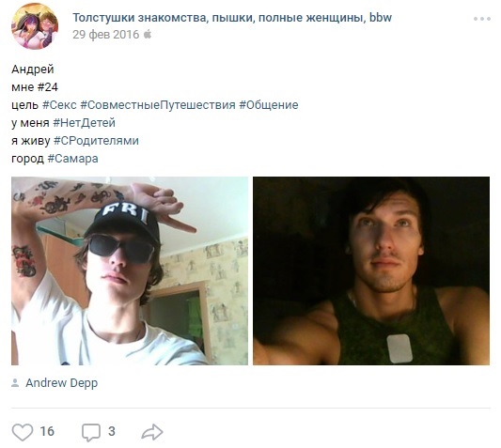This screenshot has width=501, height=448.
Task: Open the community title link
Action: tap(232, 18)
